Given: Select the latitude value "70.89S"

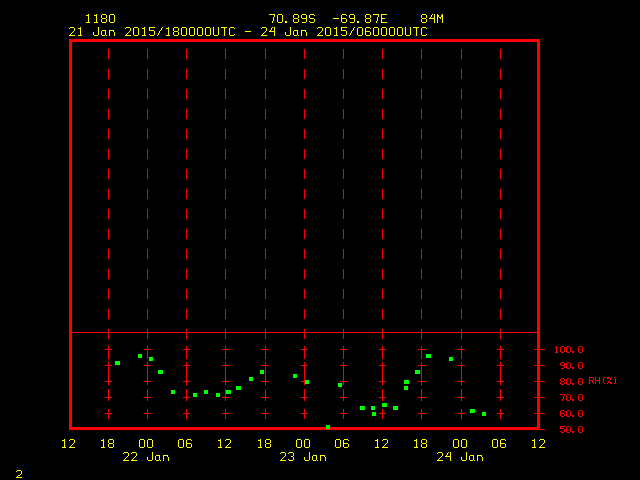Looking at the screenshot, I should point(292,19).
